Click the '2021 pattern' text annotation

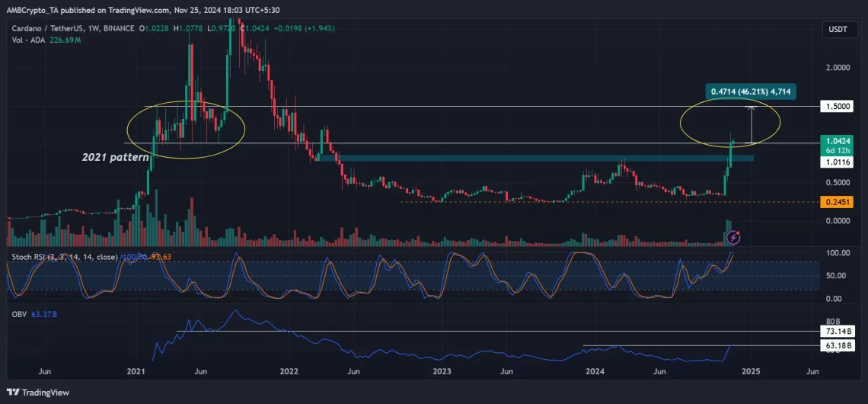click(116, 157)
